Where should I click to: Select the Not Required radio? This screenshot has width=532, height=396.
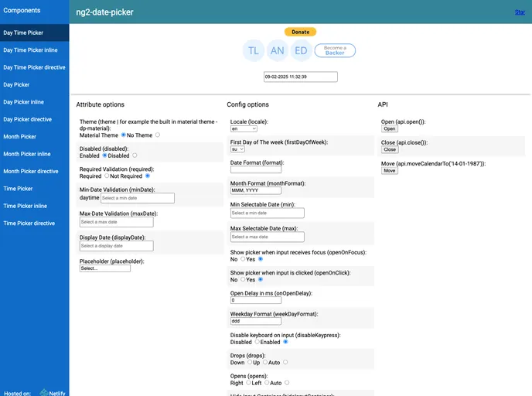coord(148,176)
